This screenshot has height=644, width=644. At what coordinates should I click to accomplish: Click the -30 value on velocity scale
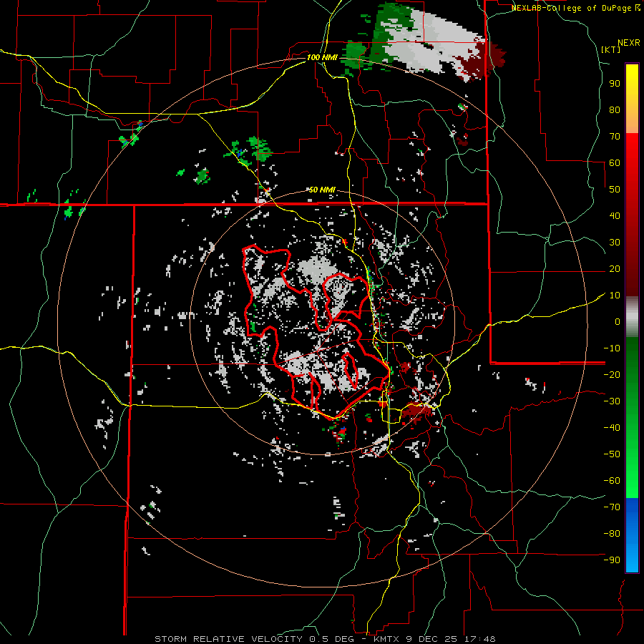click(612, 401)
